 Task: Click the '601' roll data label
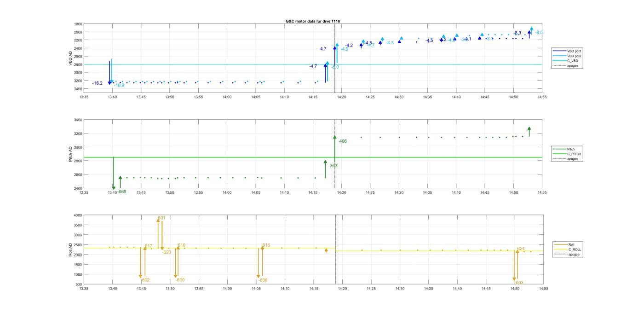click(x=161, y=218)
